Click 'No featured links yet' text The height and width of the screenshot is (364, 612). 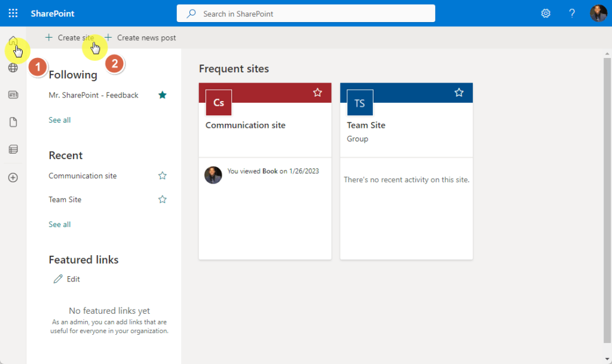109,311
